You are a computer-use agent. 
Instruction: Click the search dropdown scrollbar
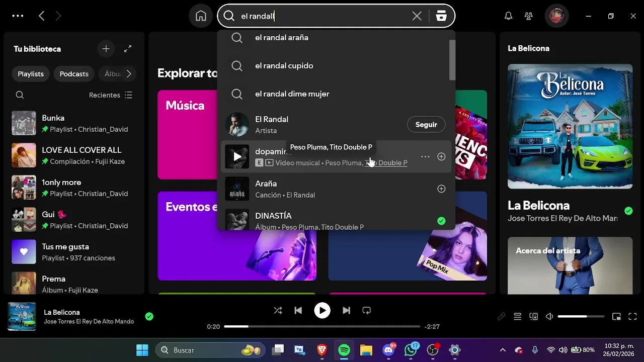[452, 59]
